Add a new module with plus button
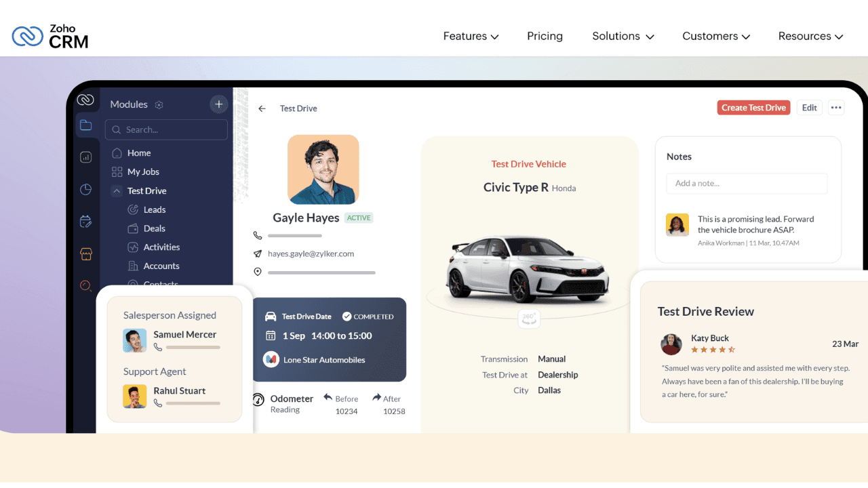This screenshot has width=868, height=488. coord(218,104)
